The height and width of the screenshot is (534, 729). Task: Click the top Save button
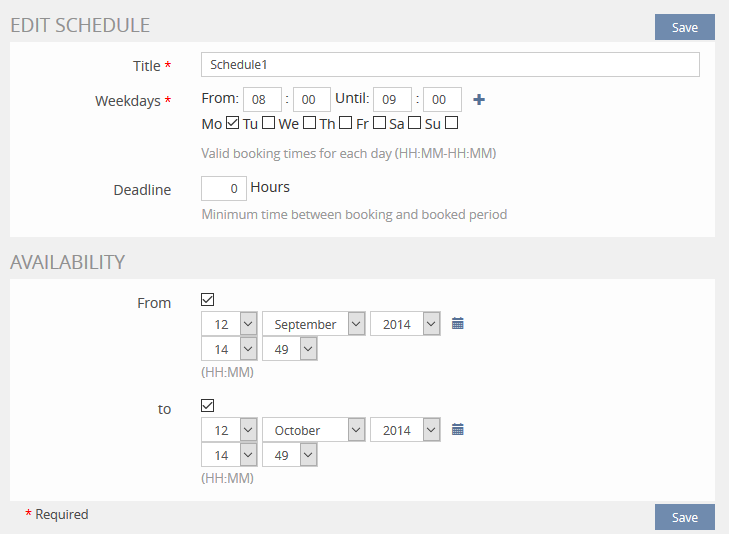tap(684, 27)
